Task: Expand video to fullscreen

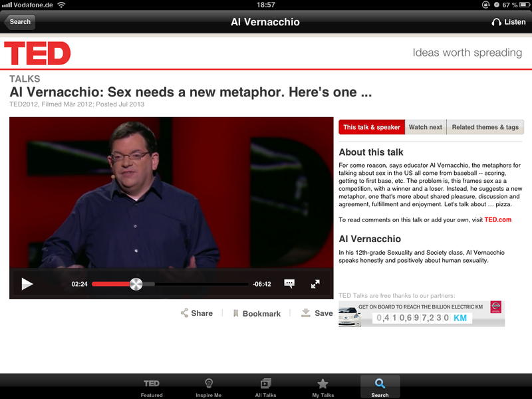Action: [316, 284]
